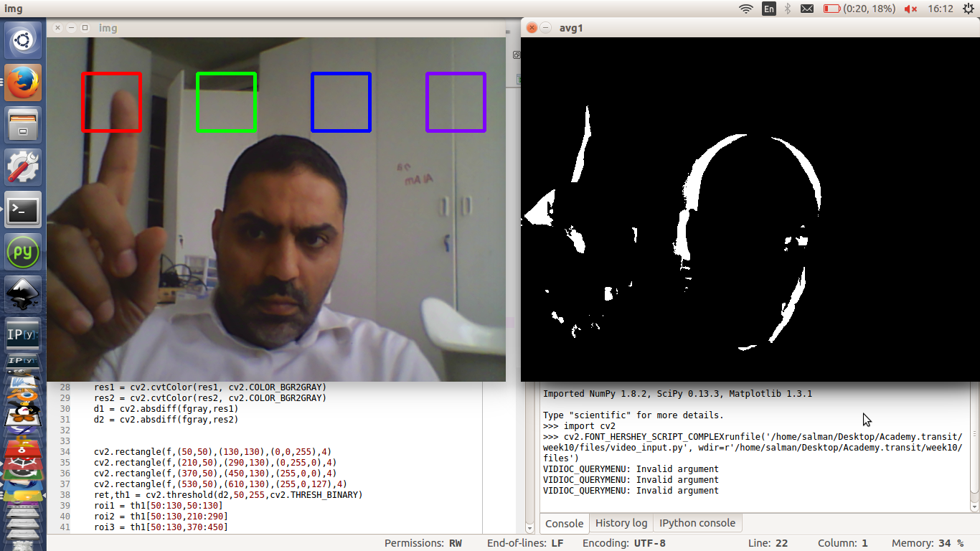Open the muted volume indicator
The image size is (980, 551).
pyautogui.click(x=910, y=9)
